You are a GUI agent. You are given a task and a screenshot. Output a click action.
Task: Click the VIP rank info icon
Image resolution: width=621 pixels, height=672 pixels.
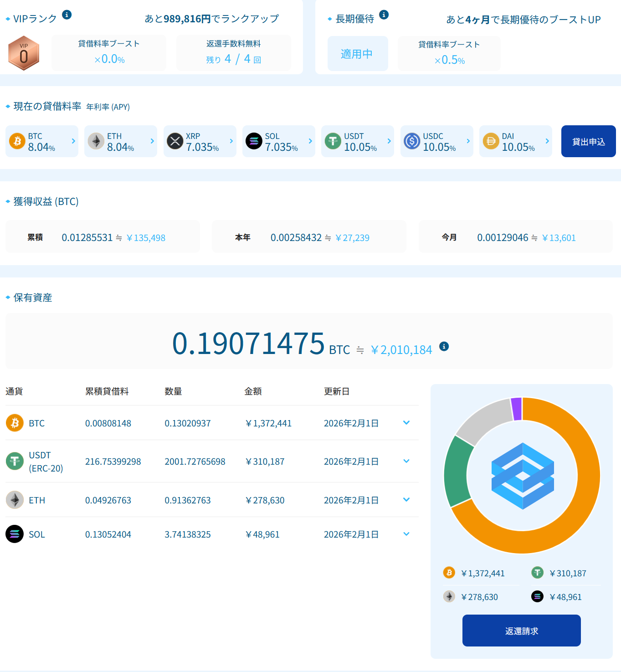pos(67,15)
